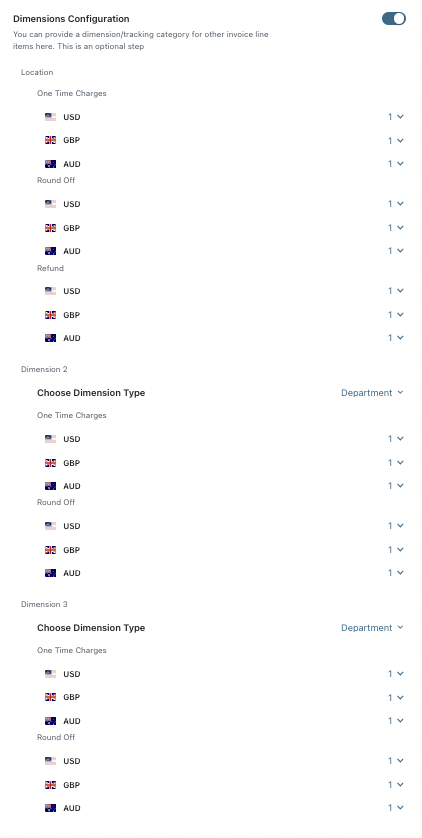Click the UK flag under Location Round Off
This screenshot has height=838, width=422.
[50, 228]
